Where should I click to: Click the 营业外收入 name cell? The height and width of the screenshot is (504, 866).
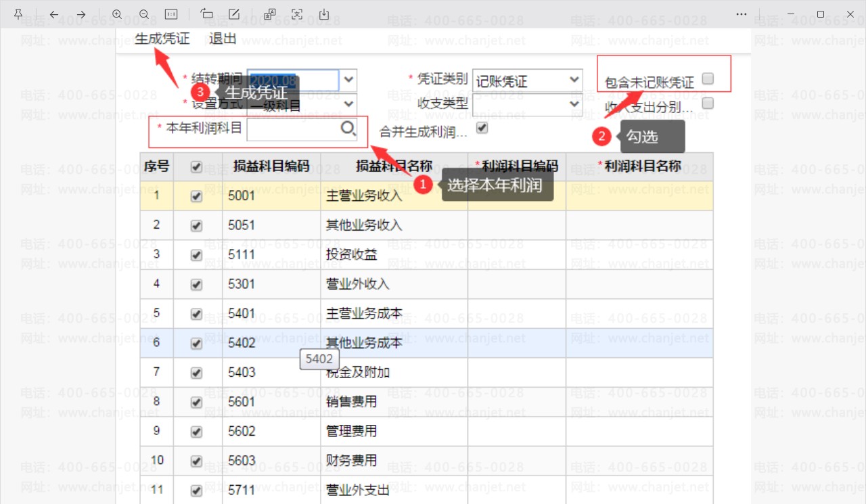coord(394,284)
